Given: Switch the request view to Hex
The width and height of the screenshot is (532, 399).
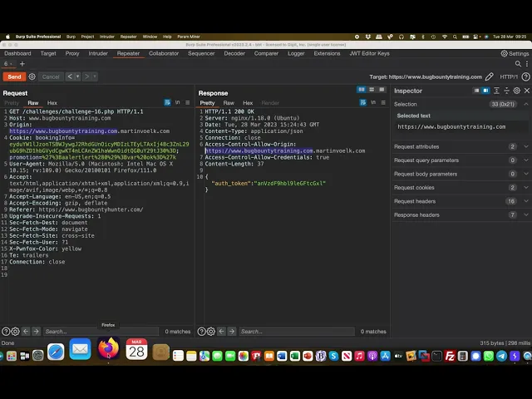Looking at the screenshot, I should point(52,103).
